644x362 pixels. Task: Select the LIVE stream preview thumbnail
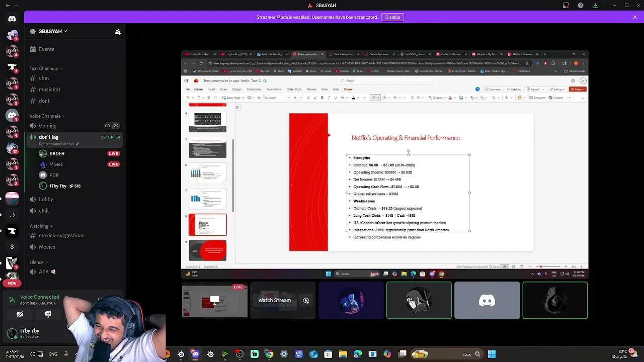(x=215, y=300)
